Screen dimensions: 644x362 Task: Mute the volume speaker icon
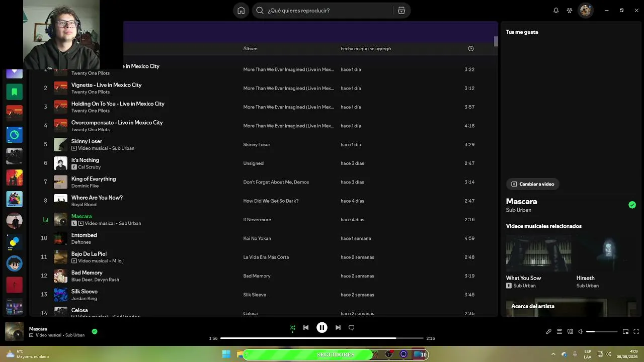580,332
